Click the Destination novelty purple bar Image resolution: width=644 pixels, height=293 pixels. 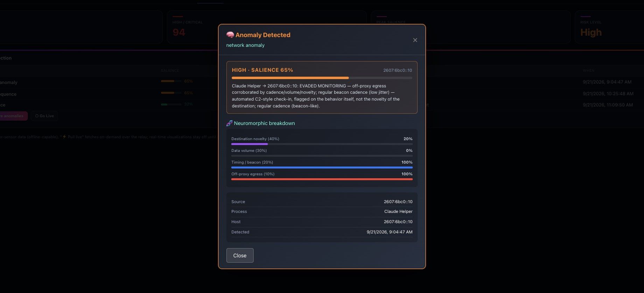pyautogui.click(x=250, y=144)
